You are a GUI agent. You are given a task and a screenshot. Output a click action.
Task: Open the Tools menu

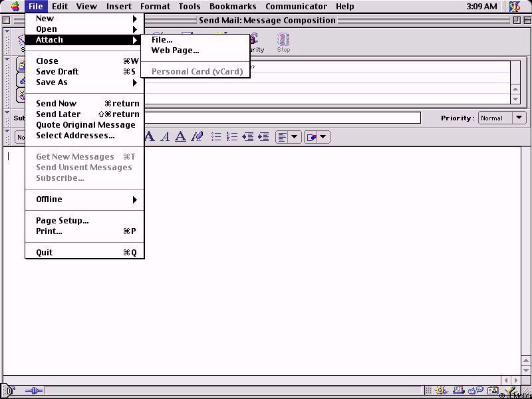[x=190, y=7]
